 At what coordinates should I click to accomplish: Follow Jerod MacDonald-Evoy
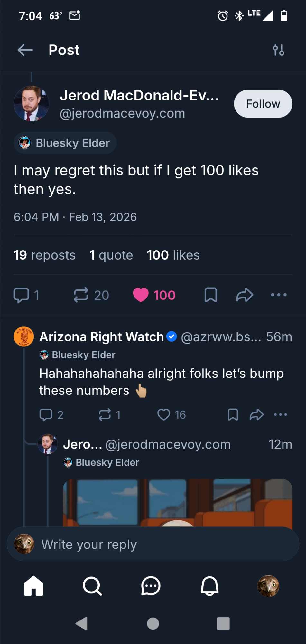pyautogui.click(x=263, y=104)
